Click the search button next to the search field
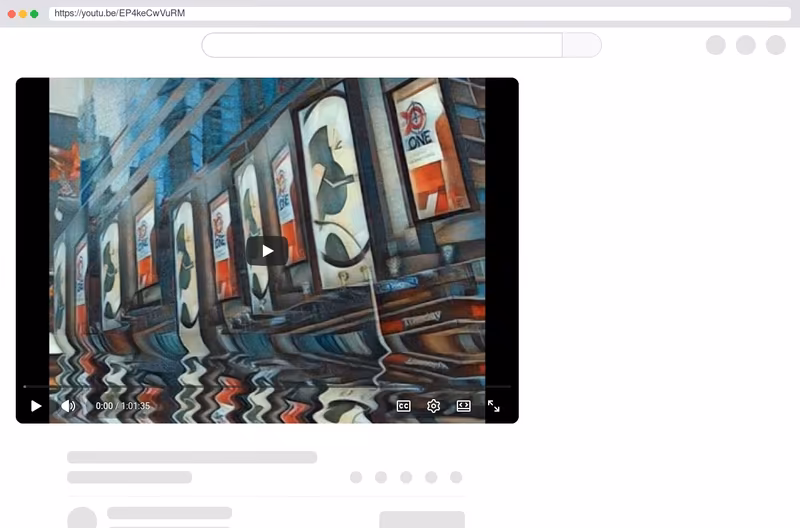Image resolution: width=800 pixels, height=528 pixels. coord(582,45)
